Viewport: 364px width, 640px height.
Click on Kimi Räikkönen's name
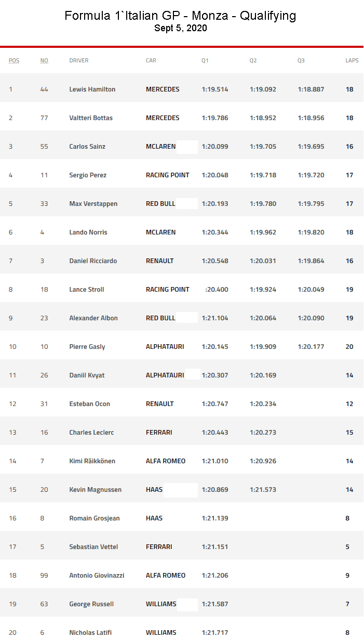coord(92,461)
